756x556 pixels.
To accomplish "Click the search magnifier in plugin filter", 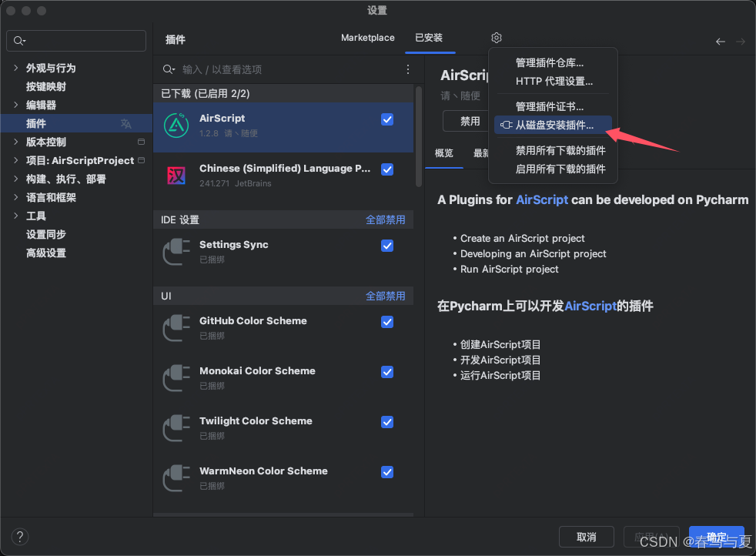I will tap(169, 69).
